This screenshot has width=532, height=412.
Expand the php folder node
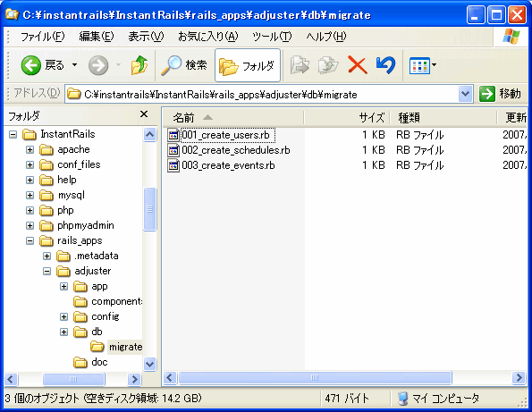[x=30, y=211]
